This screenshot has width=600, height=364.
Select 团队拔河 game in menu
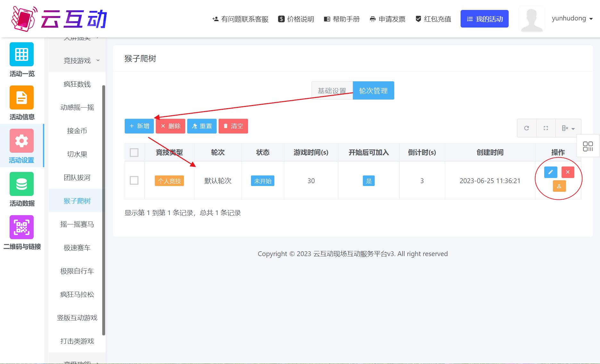tap(77, 178)
